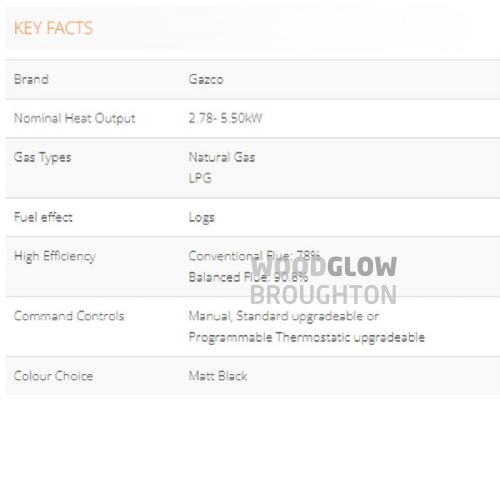Click the Matt Black colour value
Image resolution: width=500 pixels, height=500 pixels.
tap(218, 376)
